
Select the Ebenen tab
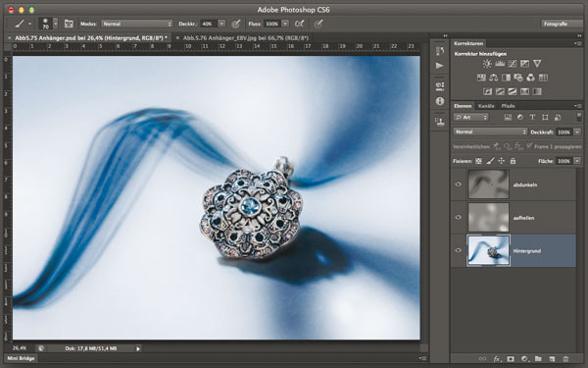463,106
